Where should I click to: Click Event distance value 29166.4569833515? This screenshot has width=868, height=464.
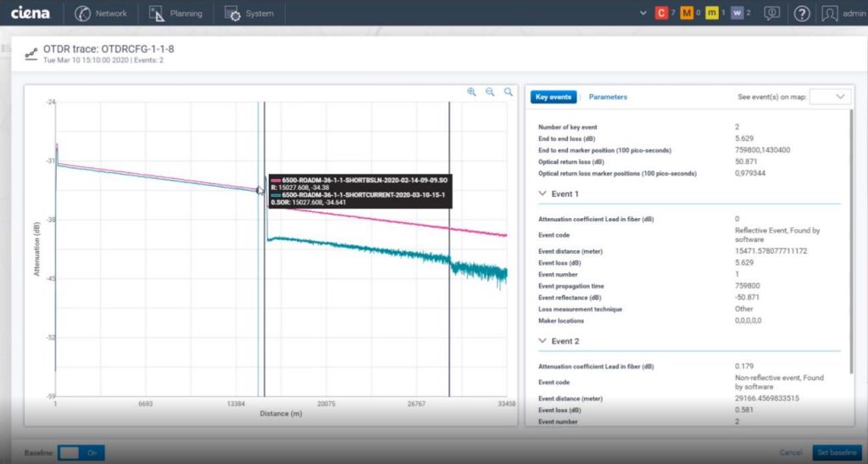click(x=766, y=398)
